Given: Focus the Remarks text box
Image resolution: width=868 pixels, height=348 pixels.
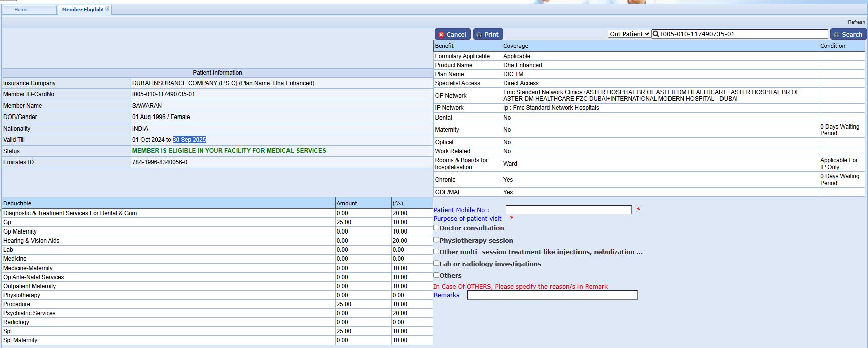Looking at the screenshot, I should tap(552, 295).
